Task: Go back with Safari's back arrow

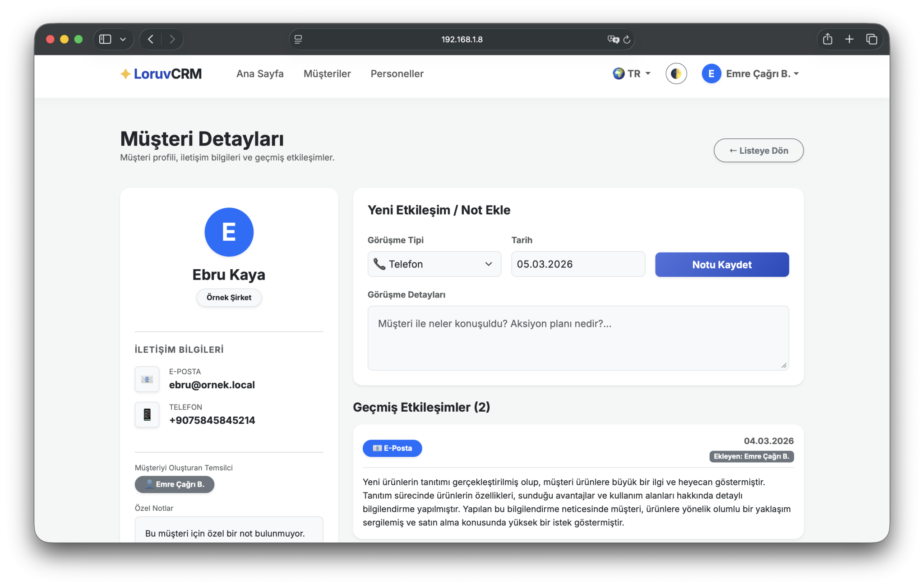Action: click(x=151, y=39)
